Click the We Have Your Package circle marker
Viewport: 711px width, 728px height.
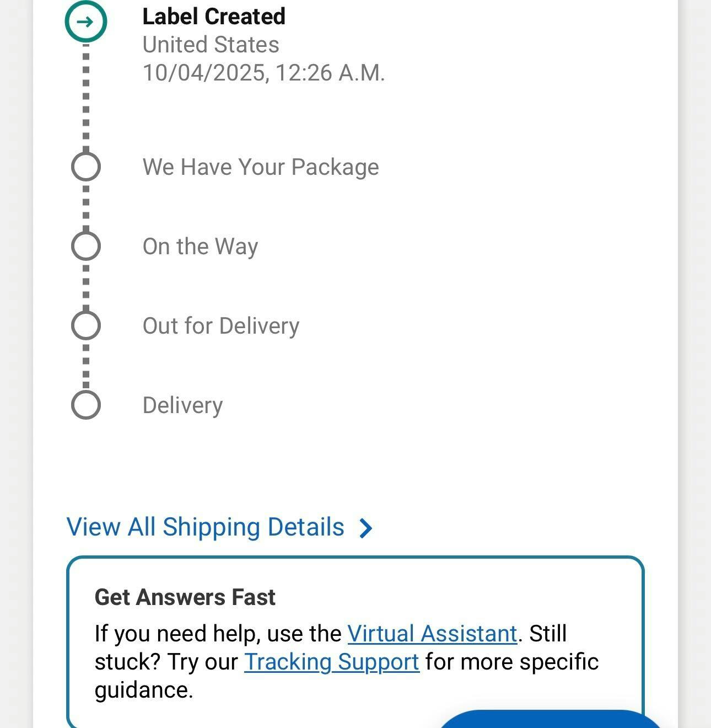(86, 167)
